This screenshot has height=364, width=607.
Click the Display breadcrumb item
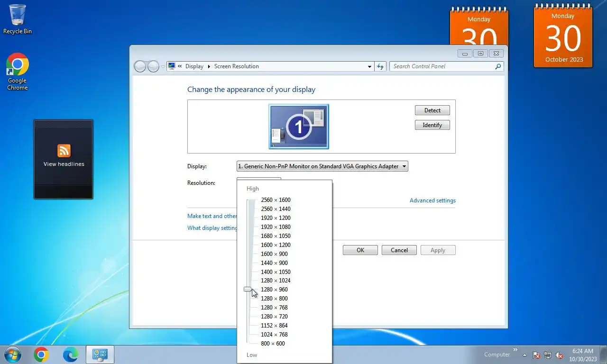pyautogui.click(x=194, y=66)
